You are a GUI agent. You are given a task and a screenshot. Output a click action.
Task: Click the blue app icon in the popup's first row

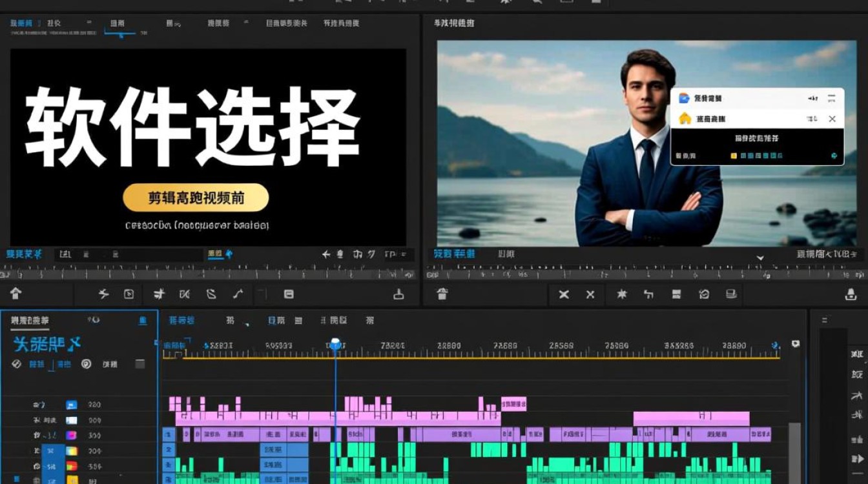coord(684,98)
